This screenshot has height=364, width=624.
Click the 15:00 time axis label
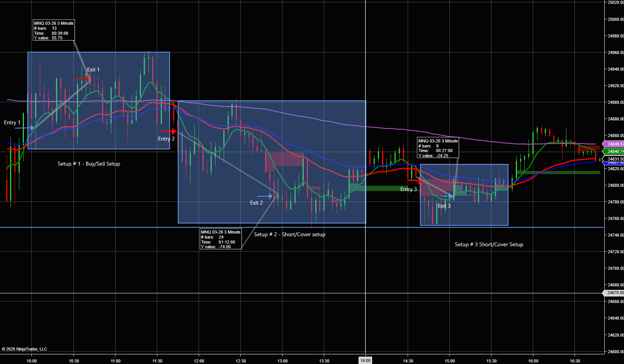point(450,361)
